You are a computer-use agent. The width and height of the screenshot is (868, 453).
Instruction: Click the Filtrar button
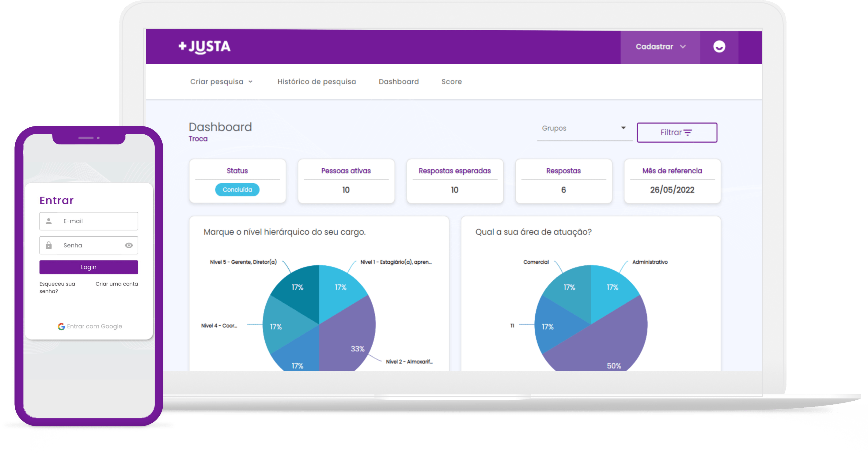[x=677, y=133]
